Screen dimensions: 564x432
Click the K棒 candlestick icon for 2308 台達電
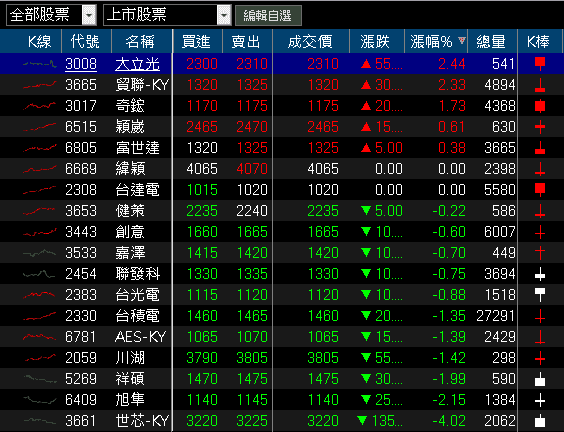540,190
